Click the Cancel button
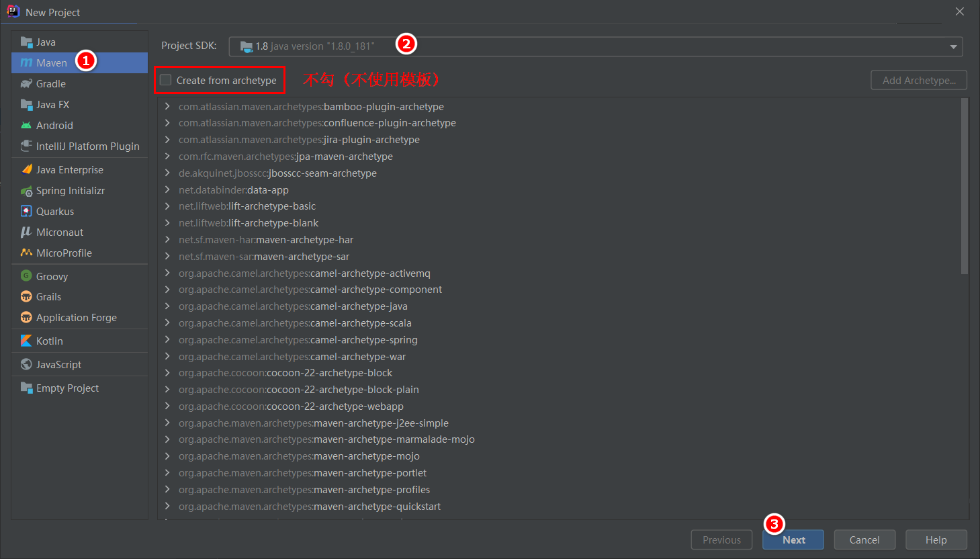The height and width of the screenshot is (559, 980). tap(864, 540)
